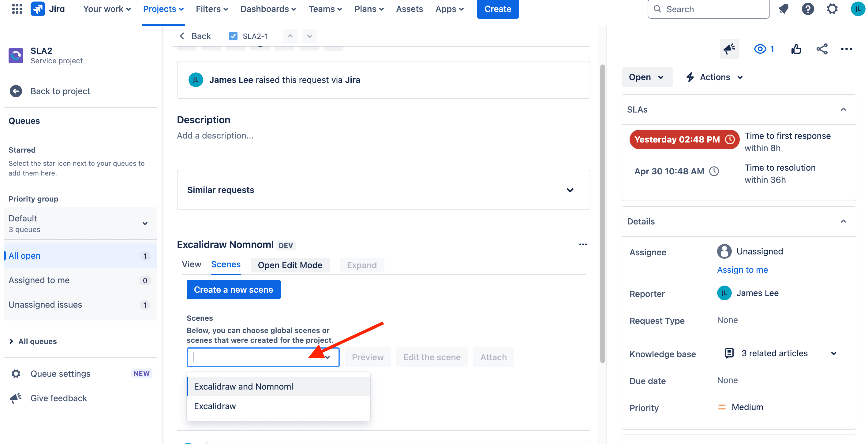Go to previous issue with up arrow
Image resolution: width=868 pixels, height=444 pixels.
[x=290, y=36]
